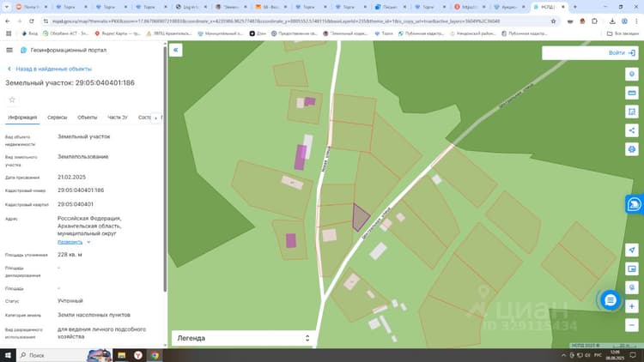The image size is (644, 362).
Task: Activate the area measurement tool
Action: click(x=632, y=112)
